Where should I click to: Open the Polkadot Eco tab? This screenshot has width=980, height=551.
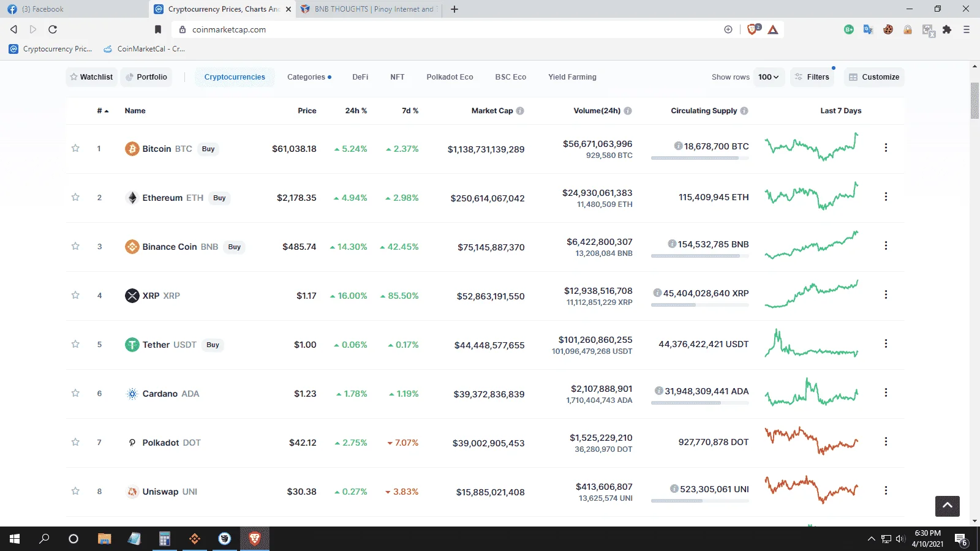click(450, 77)
